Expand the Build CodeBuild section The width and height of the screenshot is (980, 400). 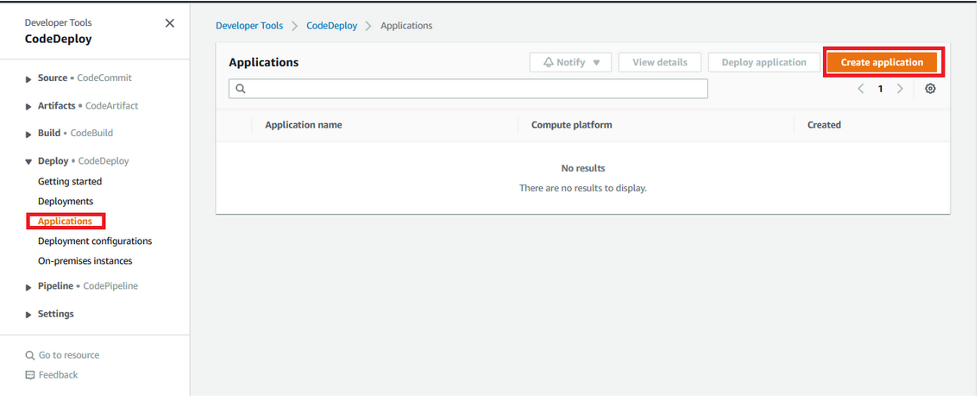click(28, 134)
